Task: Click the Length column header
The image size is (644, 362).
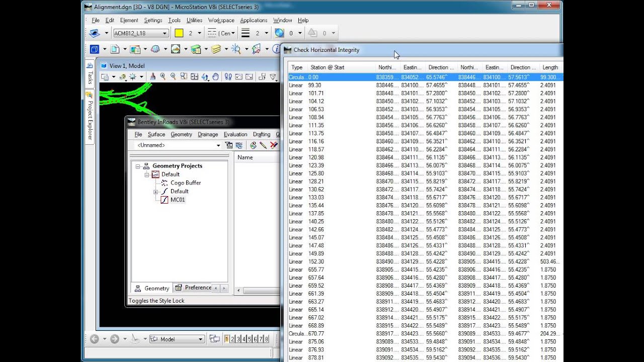Action: coord(550,67)
